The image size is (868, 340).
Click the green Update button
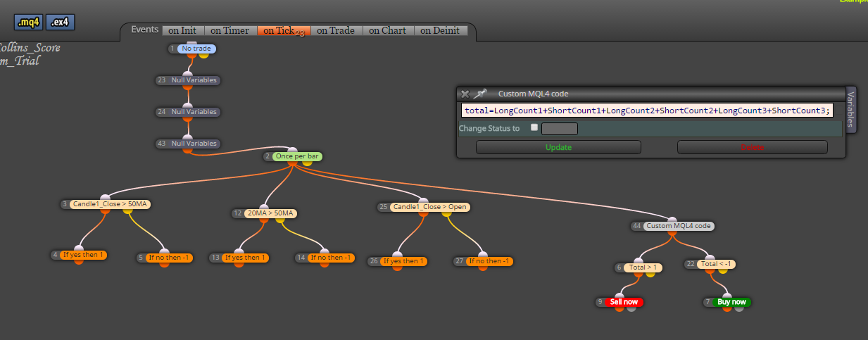point(558,147)
